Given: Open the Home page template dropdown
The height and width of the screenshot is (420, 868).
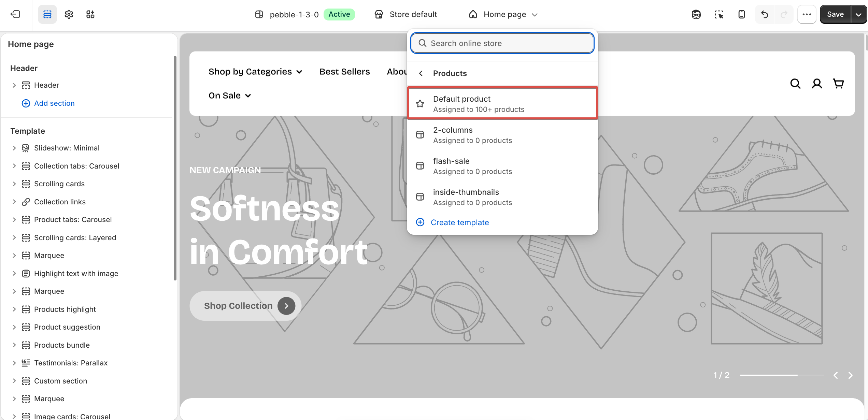Looking at the screenshot, I should (x=503, y=14).
